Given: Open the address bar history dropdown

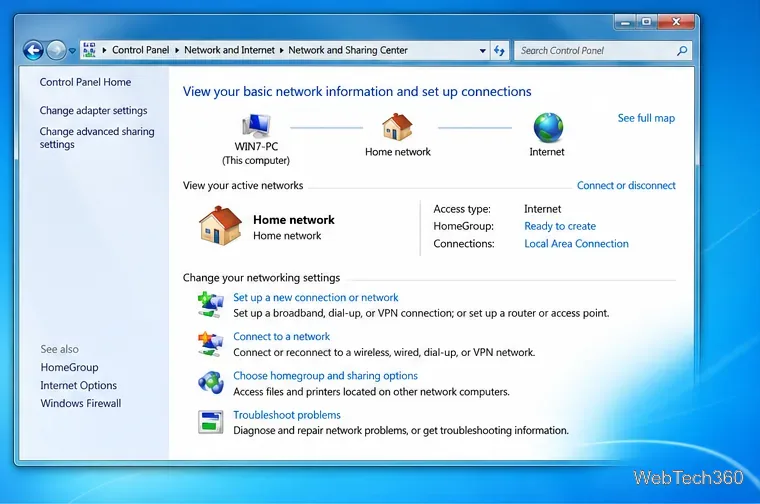Looking at the screenshot, I should tap(482, 50).
